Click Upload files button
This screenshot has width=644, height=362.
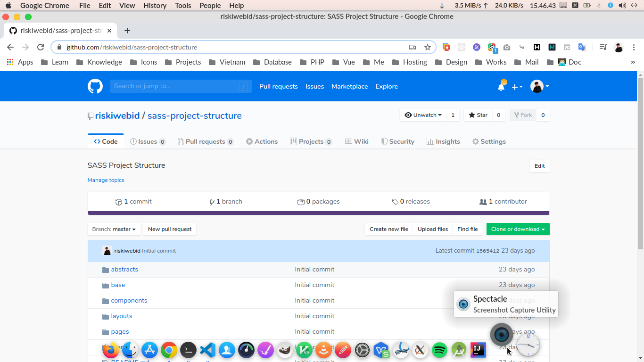pyautogui.click(x=433, y=229)
